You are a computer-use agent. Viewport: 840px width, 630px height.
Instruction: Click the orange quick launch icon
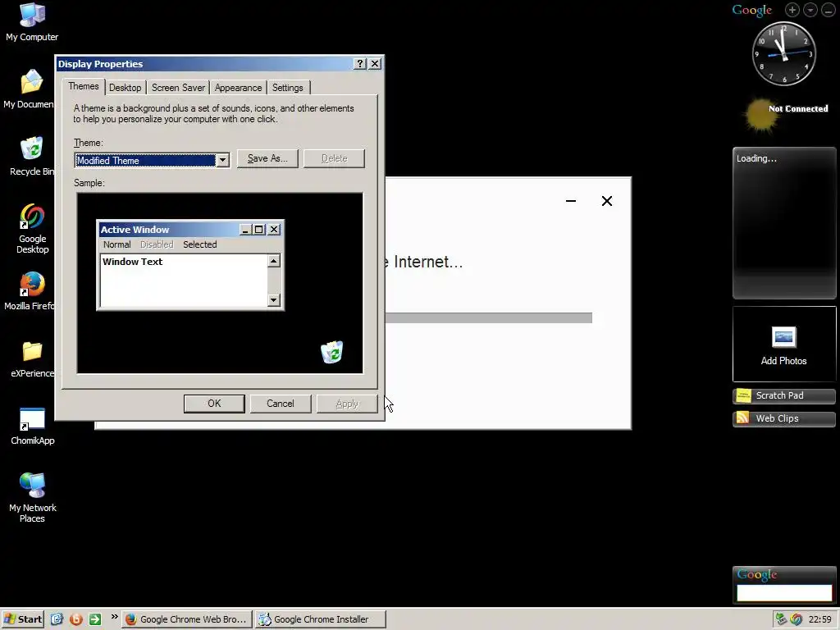coord(76,619)
